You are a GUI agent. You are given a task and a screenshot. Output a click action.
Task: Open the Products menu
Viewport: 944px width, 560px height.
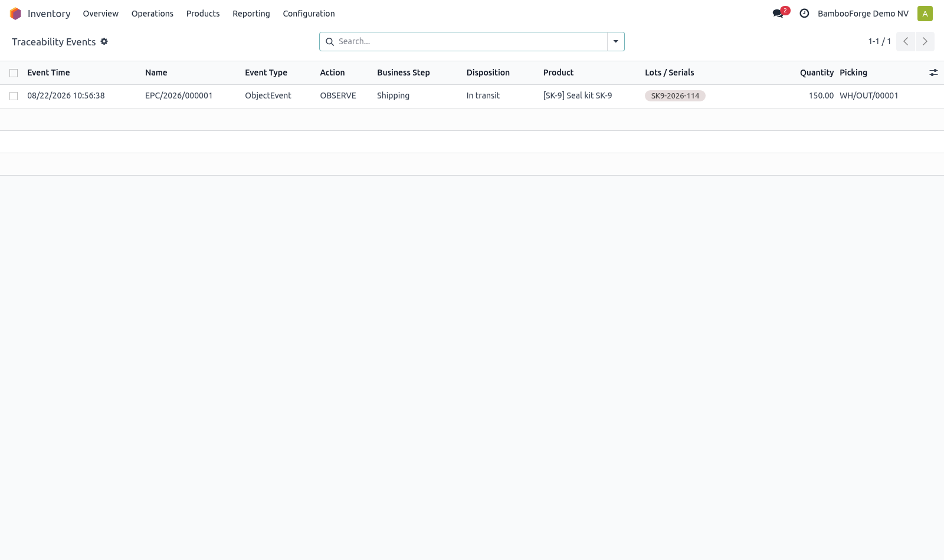[x=203, y=14]
